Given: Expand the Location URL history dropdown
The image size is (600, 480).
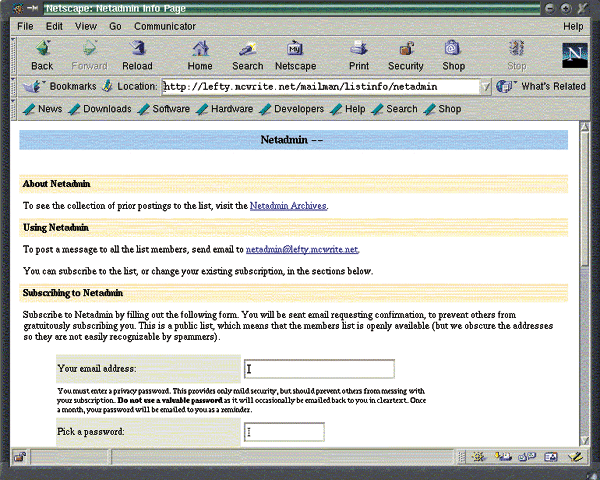Looking at the screenshot, I should (x=486, y=87).
